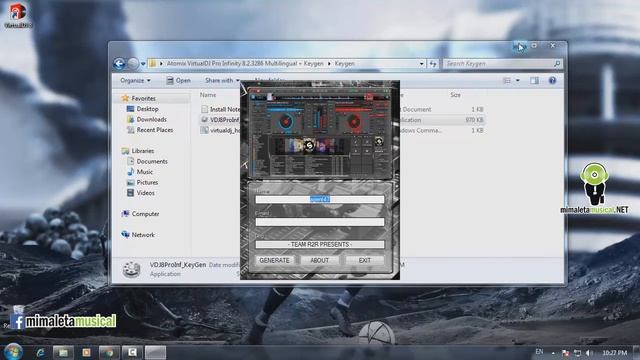640x360 pixels.
Task: Open Videos library
Action: [x=145, y=193]
